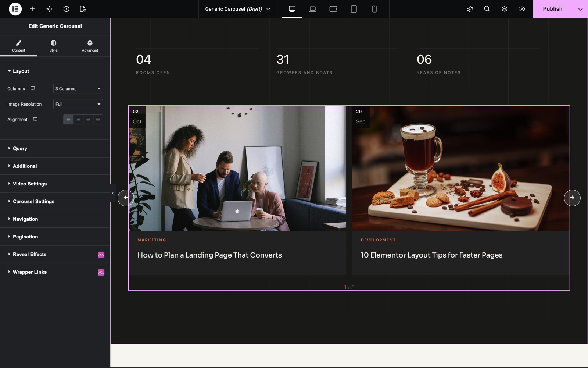Switch to the Content tab
Screen dimensions: 588x368
point(18,46)
